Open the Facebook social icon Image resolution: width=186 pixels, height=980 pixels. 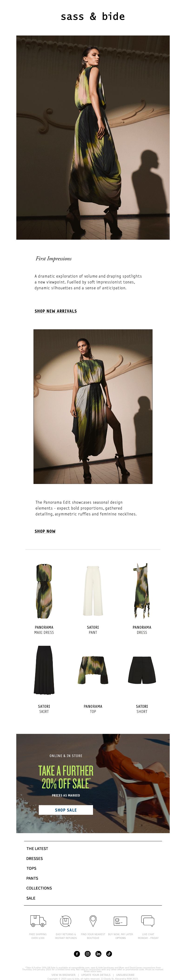tap(77, 954)
